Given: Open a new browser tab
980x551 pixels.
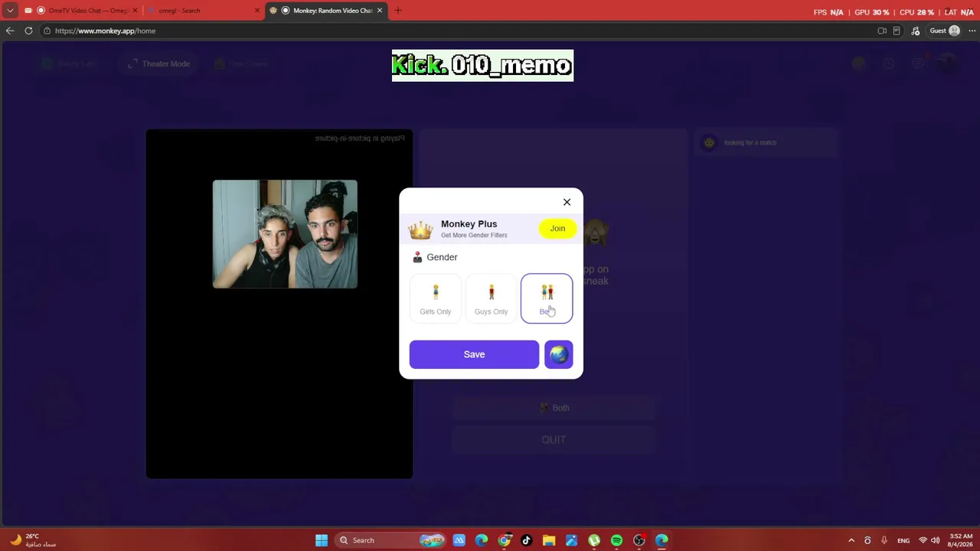Looking at the screenshot, I should [397, 11].
